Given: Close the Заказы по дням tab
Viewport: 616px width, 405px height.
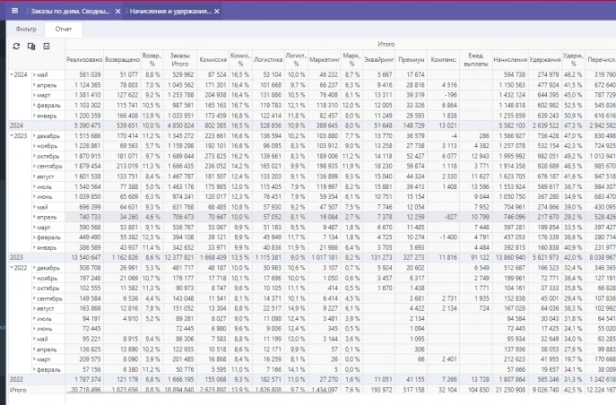Looking at the screenshot, I should pos(117,11).
